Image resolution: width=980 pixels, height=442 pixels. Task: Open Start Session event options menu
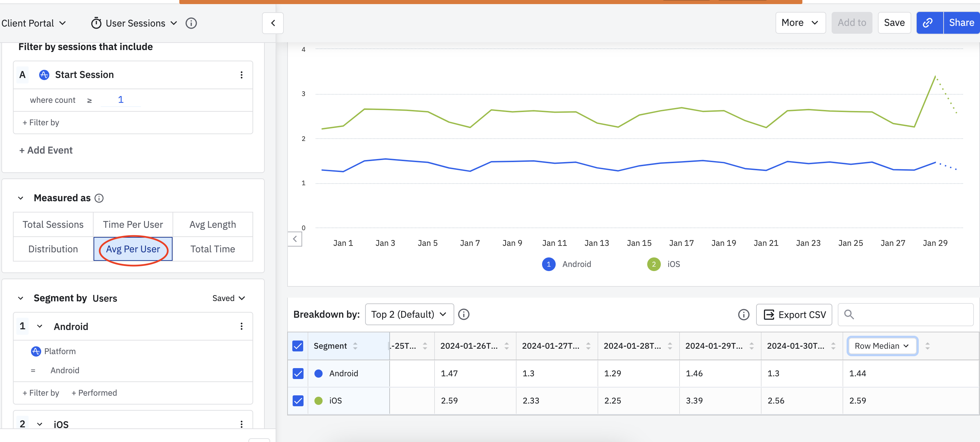(241, 75)
